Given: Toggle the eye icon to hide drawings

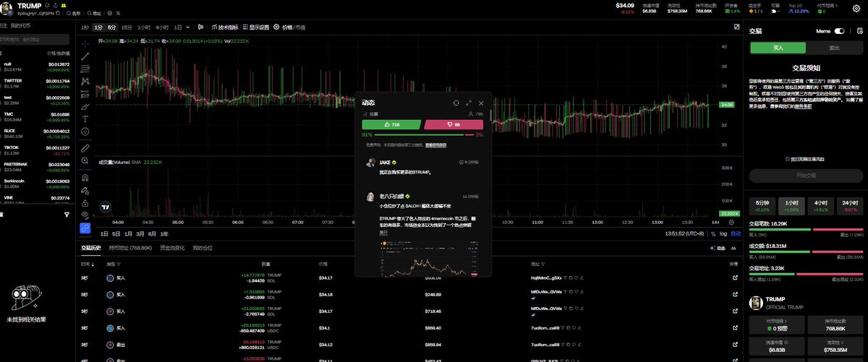Looking at the screenshot, I should 85,215.
